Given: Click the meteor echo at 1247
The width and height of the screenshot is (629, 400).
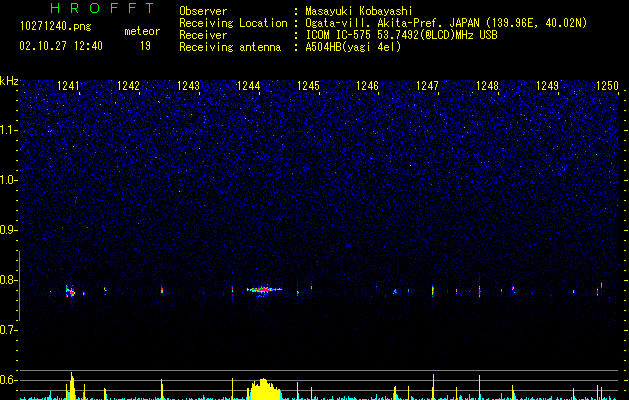Looking at the screenshot, I should pos(433,291).
